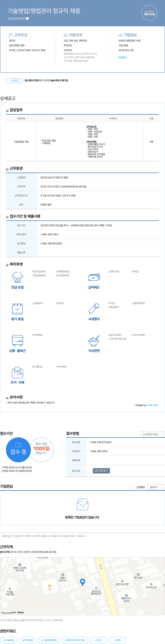The image size is (165, 644).
Task: Click the 사내행사 microphone icon
Action: click(94, 309)
